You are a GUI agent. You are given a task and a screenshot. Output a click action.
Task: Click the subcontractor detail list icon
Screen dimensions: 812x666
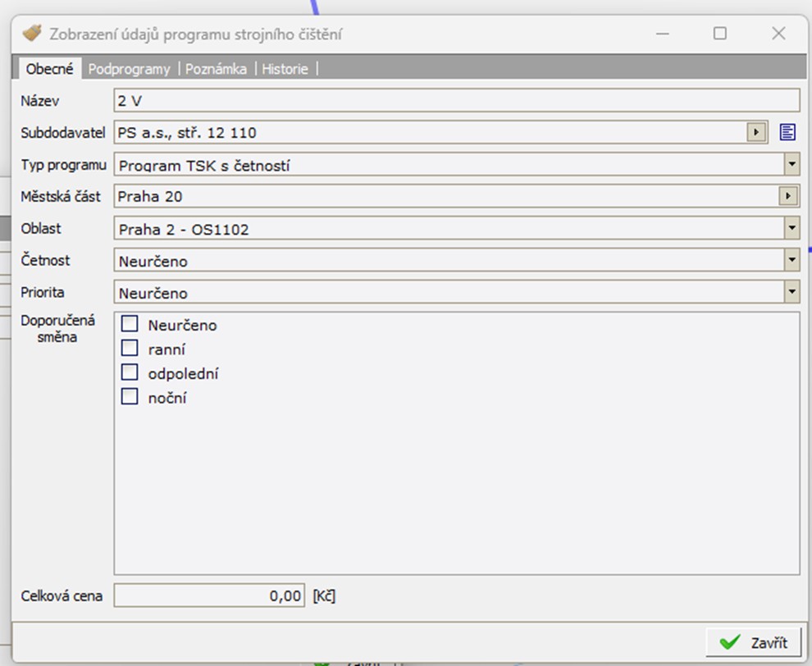click(x=787, y=132)
